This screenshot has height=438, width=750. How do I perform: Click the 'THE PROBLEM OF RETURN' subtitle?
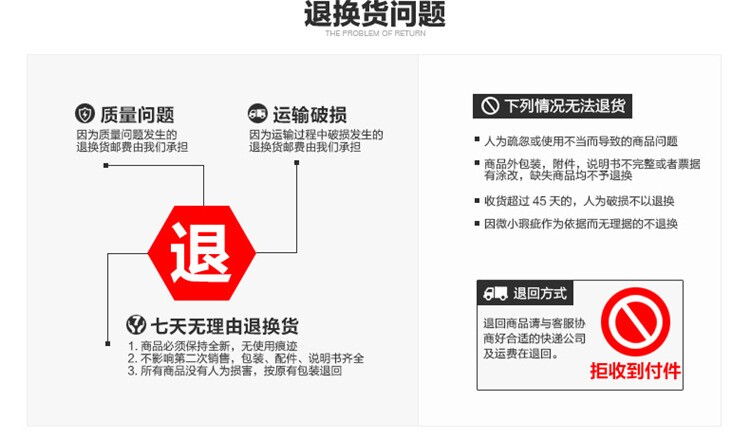coord(375,33)
